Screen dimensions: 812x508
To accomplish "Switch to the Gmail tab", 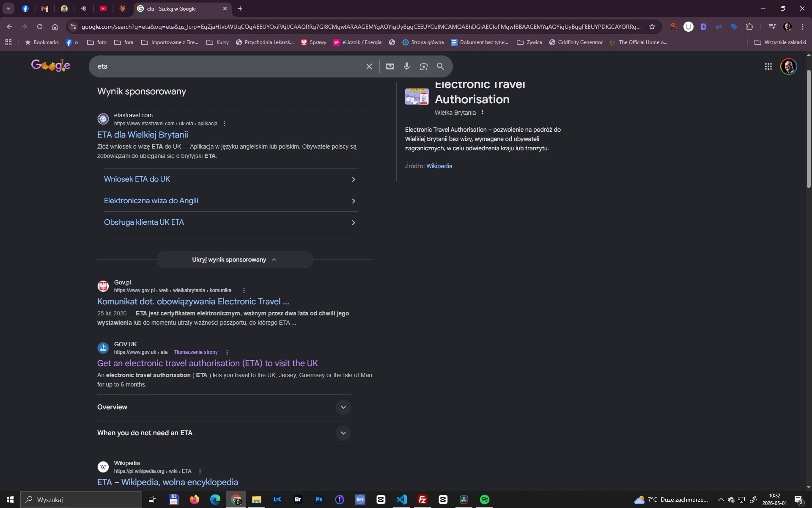I will 45,8.
